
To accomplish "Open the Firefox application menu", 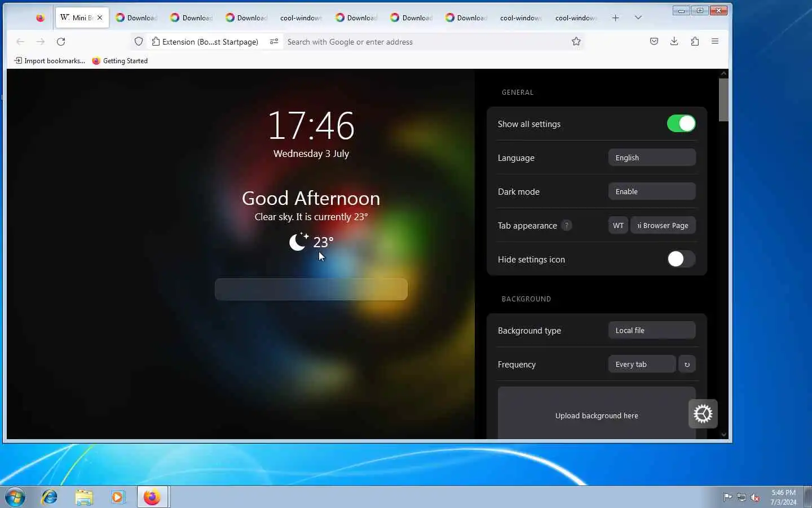I will (x=715, y=41).
